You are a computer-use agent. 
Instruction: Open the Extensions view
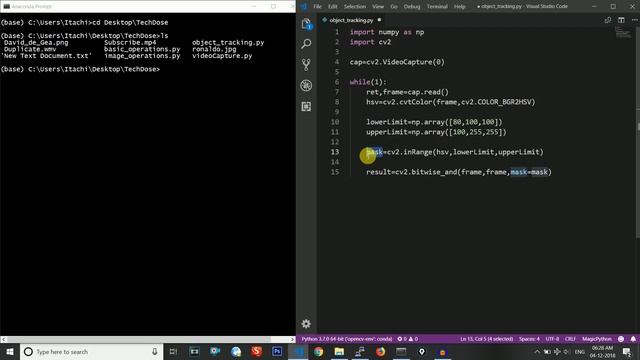(306, 107)
